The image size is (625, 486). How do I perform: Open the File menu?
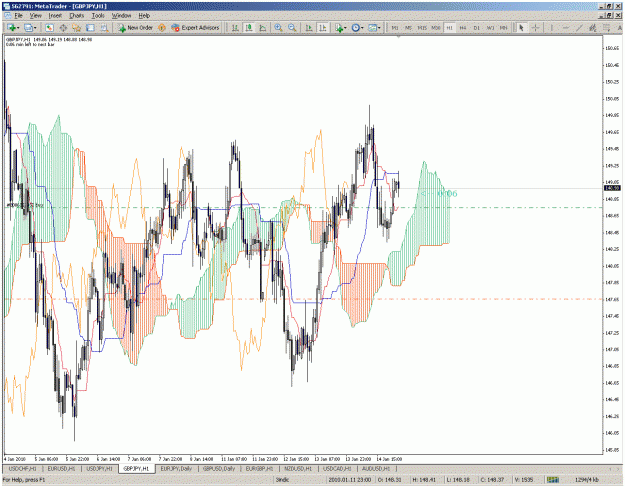point(19,16)
